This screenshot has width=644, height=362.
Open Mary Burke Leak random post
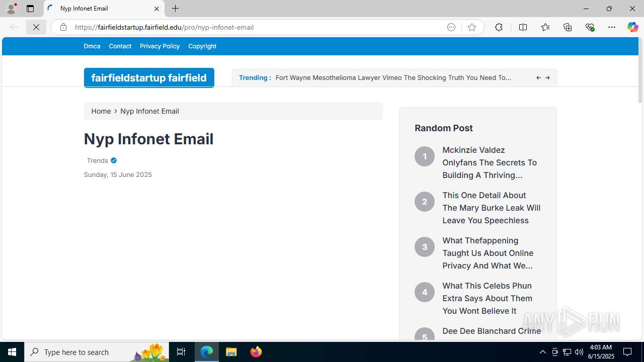[492, 208]
